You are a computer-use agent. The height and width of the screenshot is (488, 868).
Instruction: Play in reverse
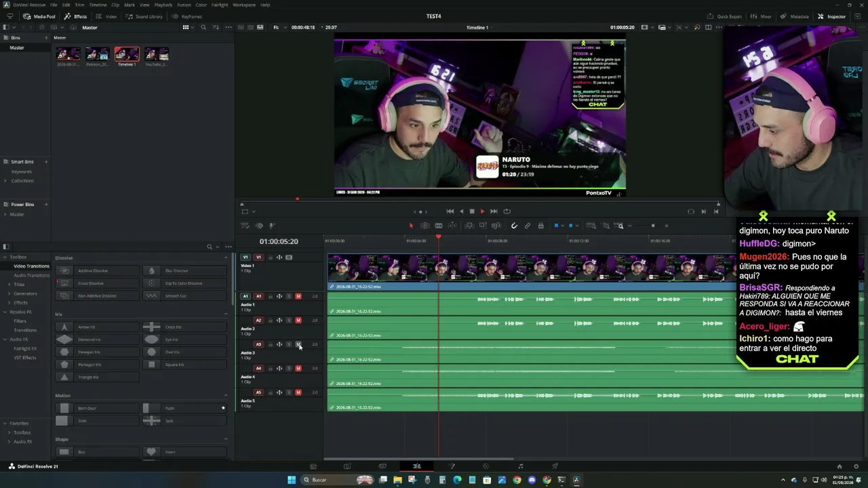(x=462, y=211)
